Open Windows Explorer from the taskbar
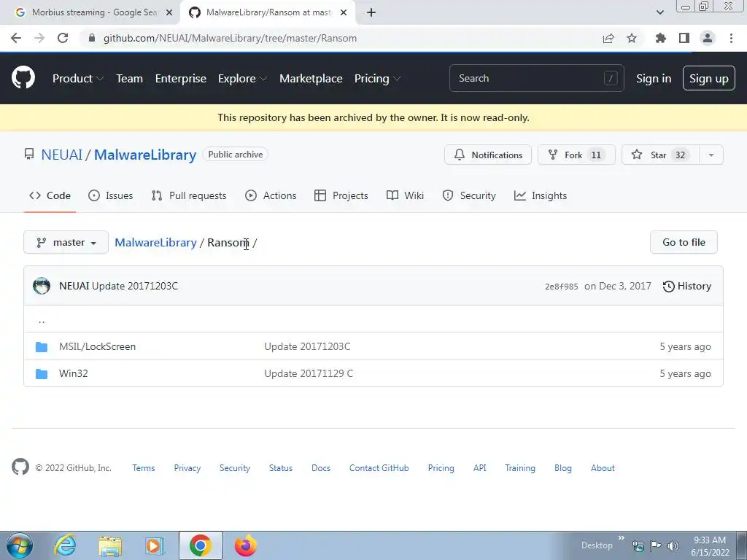747x560 pixels. (x=110, y=546)
